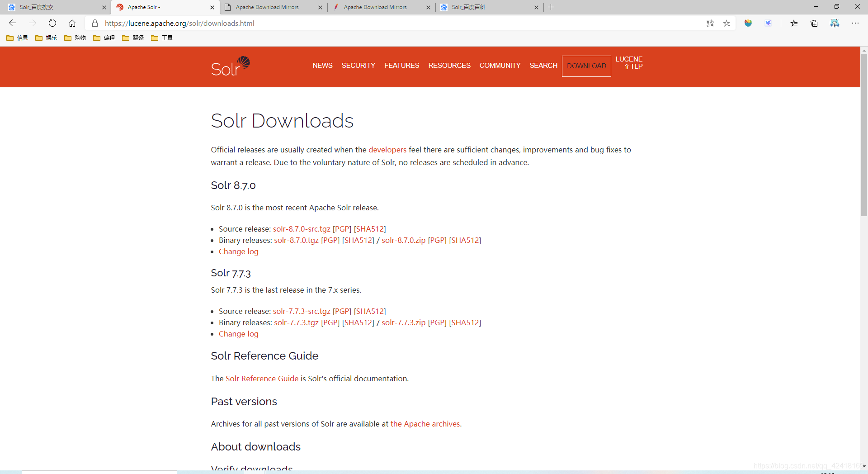Open the 编程 bookmark folder
The width and height of the screenshot is (868, 474).
(104, 38)
